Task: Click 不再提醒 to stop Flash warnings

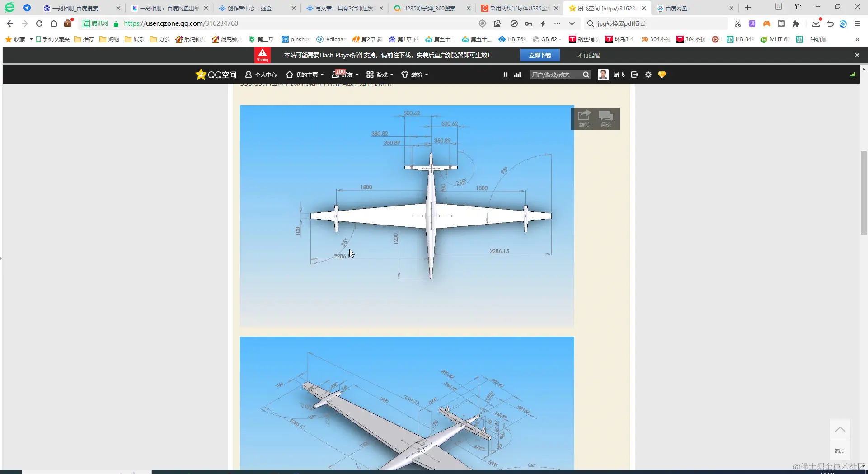Action: click(x=588, y=55)
